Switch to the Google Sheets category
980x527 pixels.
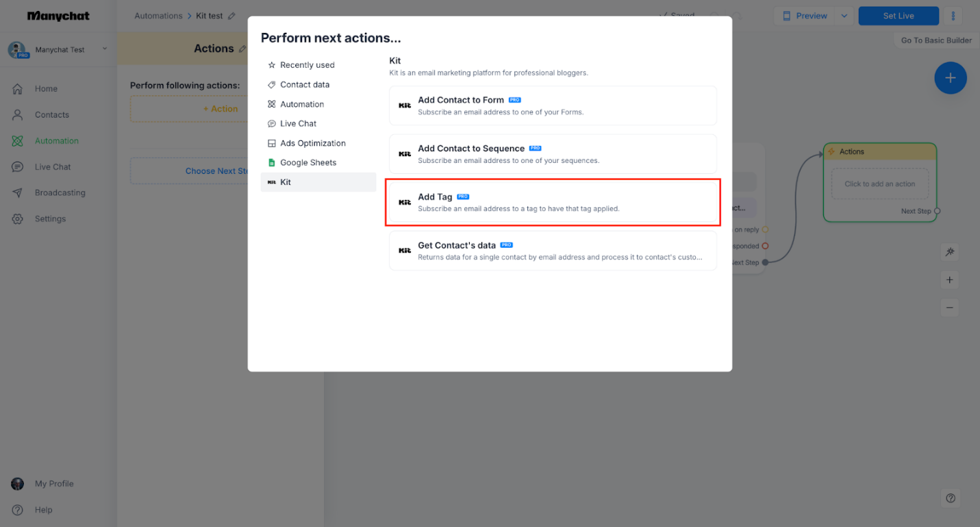click(x=308, y=162)
